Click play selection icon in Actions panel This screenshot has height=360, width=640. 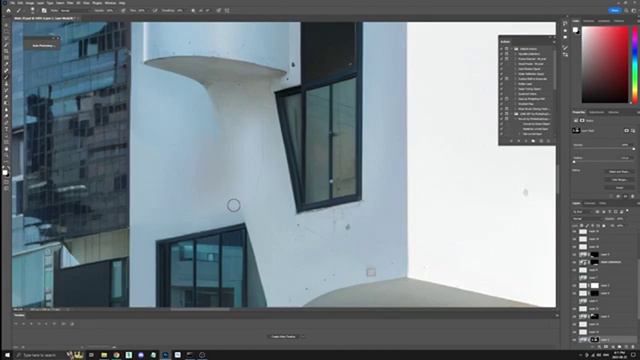[526, 141]
